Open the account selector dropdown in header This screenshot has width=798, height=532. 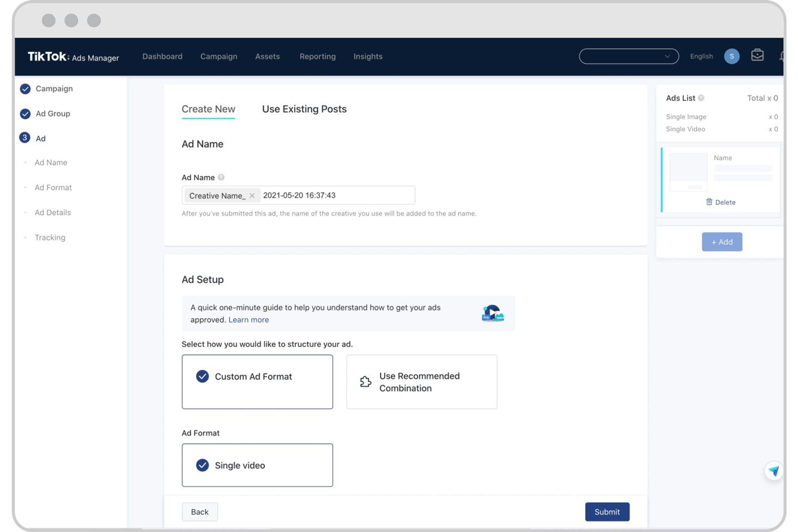[629, 56]
